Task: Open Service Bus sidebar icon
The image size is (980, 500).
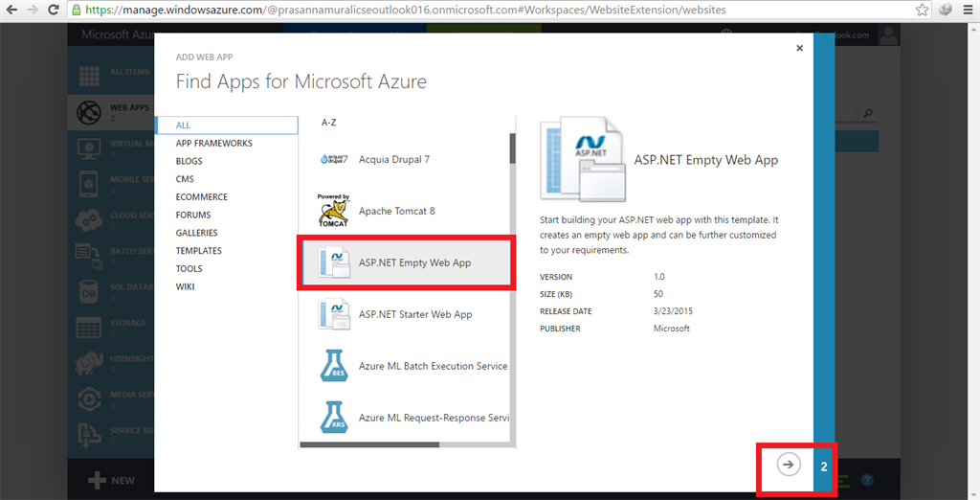Action: click(89, 435)
